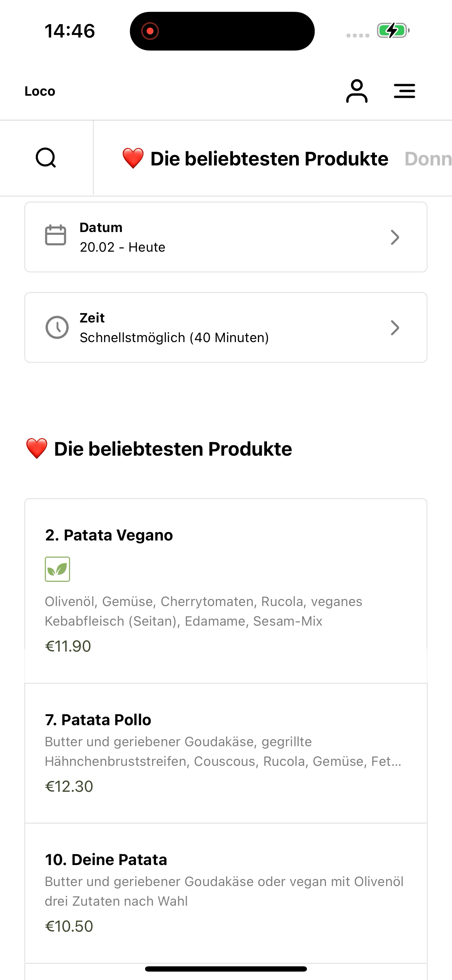The width and height of the screenshot is (452, 980).
Task: Open the hamburger menu icon
Action: [x=404, y=91]
